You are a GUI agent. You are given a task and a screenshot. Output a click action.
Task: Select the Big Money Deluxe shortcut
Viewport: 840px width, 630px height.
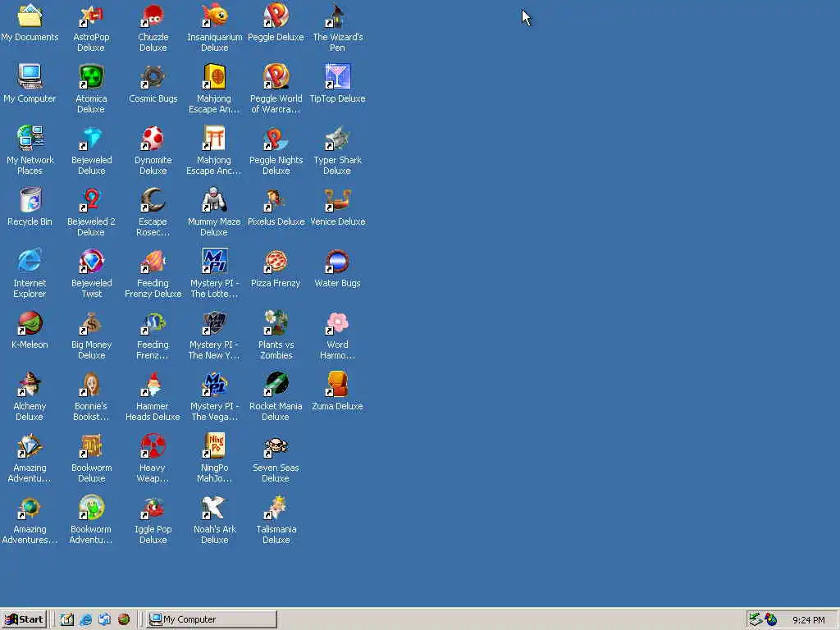[x=91, y=336]
